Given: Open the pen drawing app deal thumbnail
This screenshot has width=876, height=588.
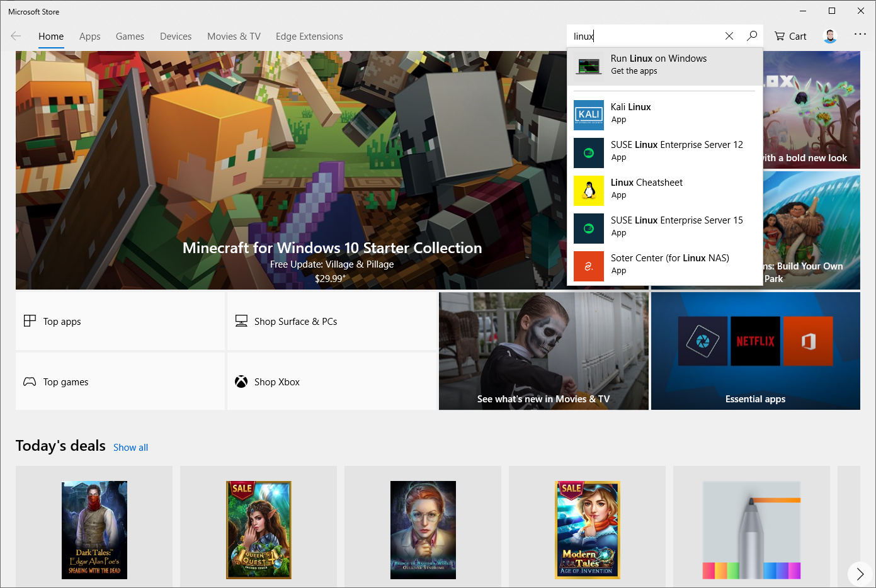Looking at the screenshot, I should [751, 530].
